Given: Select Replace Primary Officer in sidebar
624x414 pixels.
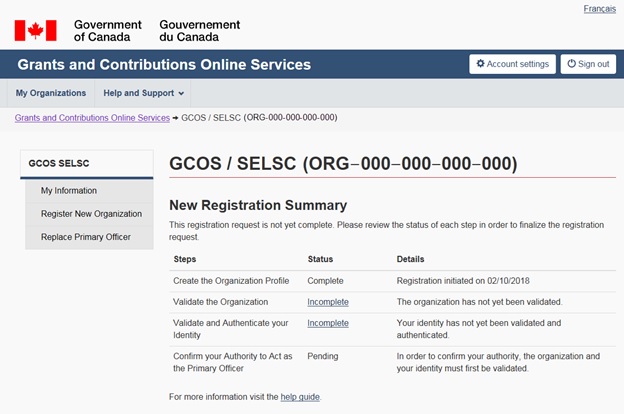Looking at the screenshot, I should [x=88, y=237].
